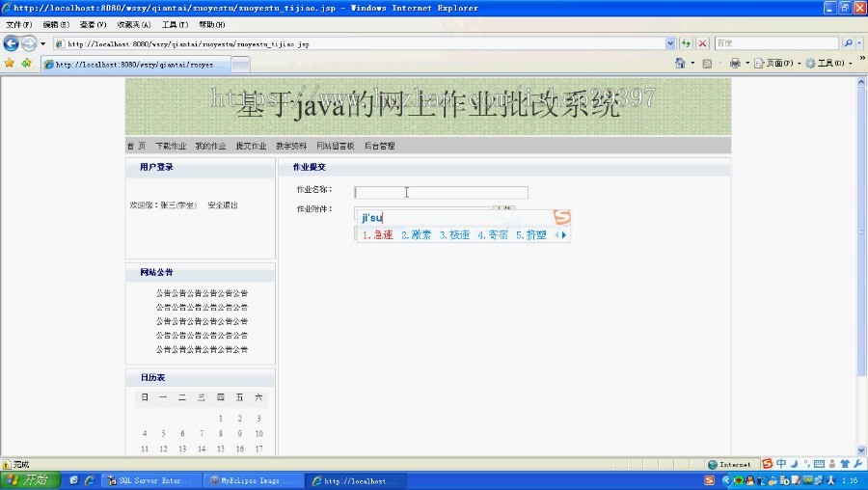Viewport: 868px width, 490px height.
Task: Choose IME candidate 3 极速
Action: (454, 234)
